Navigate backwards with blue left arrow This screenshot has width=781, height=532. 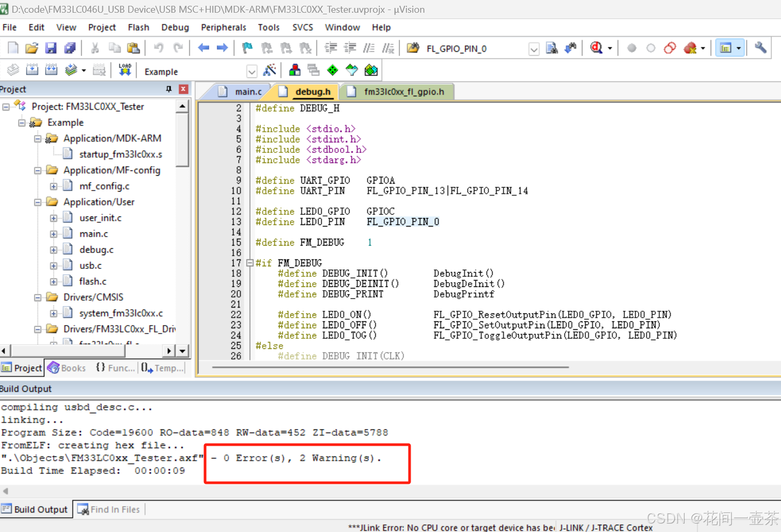click(203, 48)
